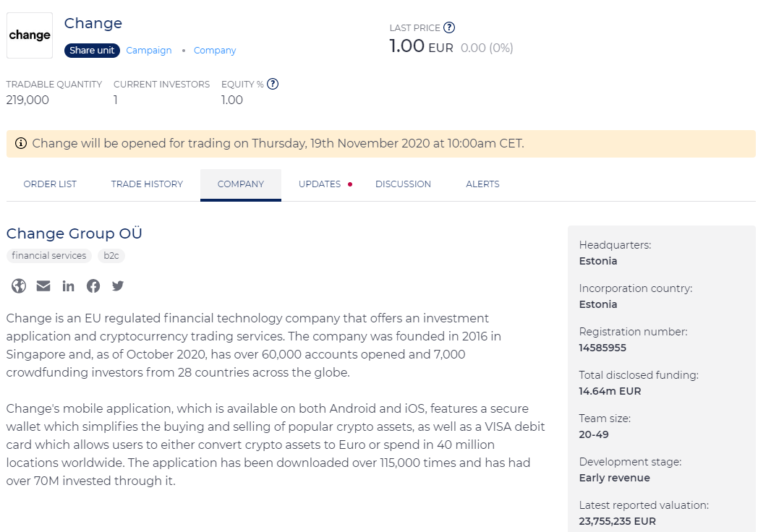
Task: Select the b2c tag
Action: pos(111,255)
